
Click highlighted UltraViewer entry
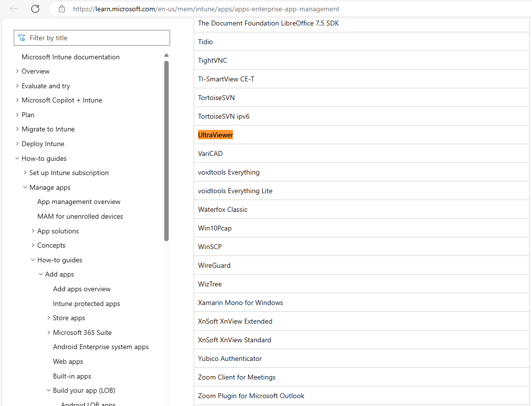[215, 135]
